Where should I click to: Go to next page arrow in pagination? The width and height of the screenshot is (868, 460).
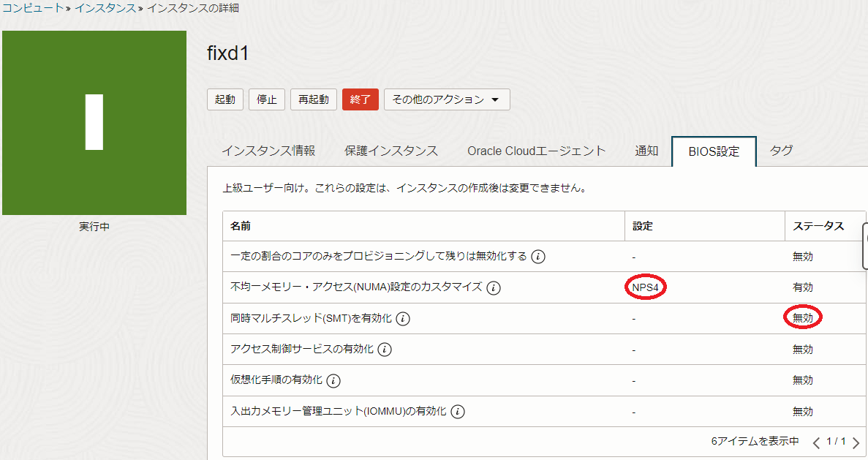click(x=856, y=442)
